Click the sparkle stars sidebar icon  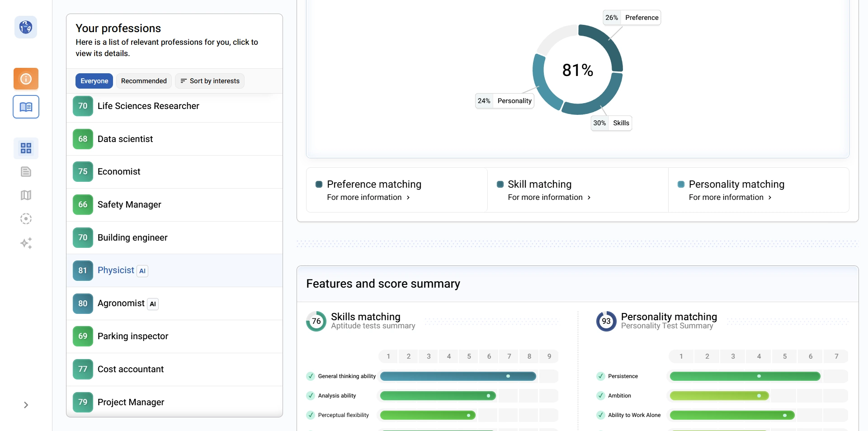[26, 243]
